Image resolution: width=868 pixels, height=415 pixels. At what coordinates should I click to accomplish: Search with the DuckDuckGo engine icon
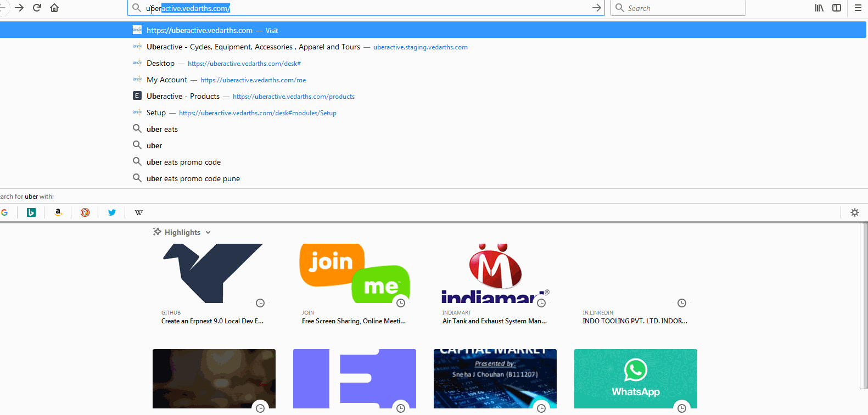85,212
